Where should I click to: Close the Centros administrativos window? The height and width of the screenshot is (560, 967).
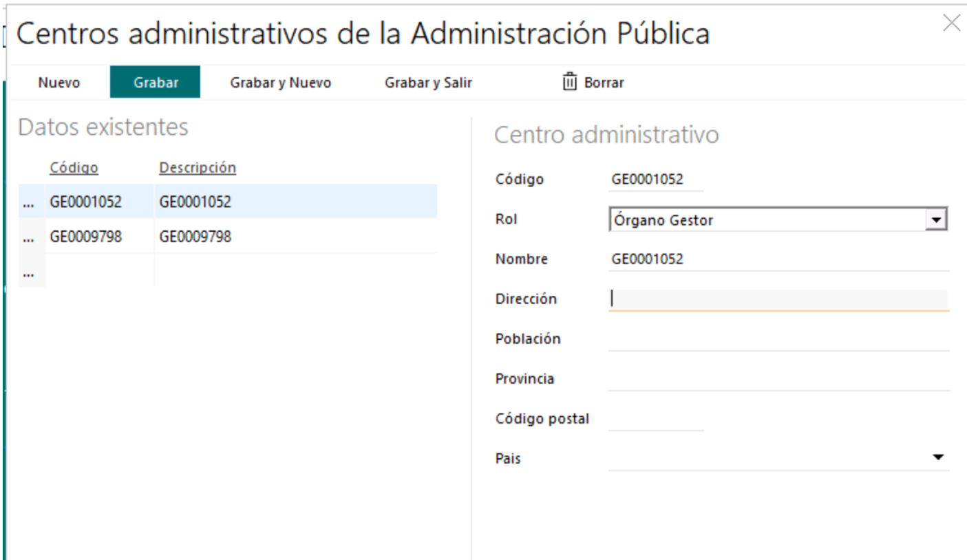(951, 23)
